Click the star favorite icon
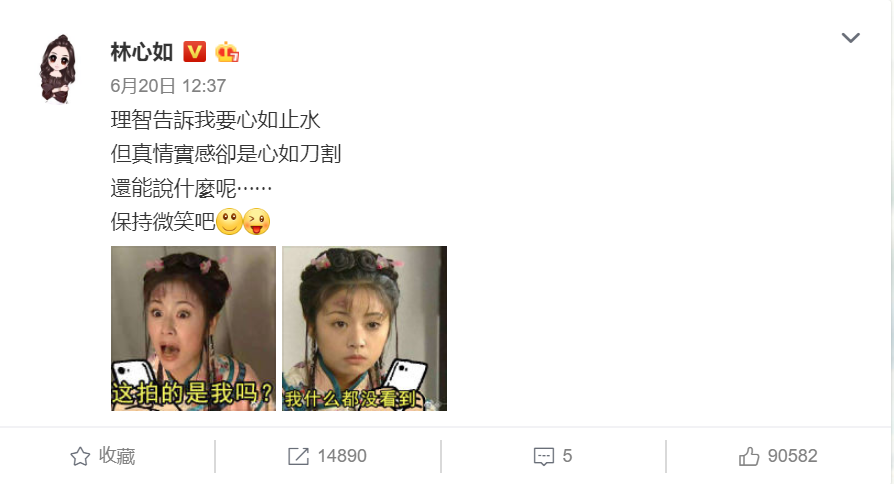This screenshot has height=484, width=894. (80, 456)
